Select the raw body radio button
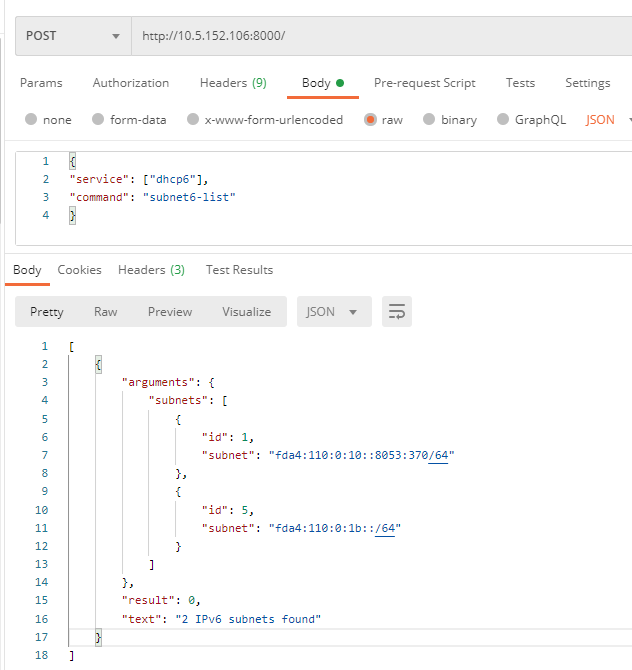This screenshot has height=670, width=632. click(370, 120)
